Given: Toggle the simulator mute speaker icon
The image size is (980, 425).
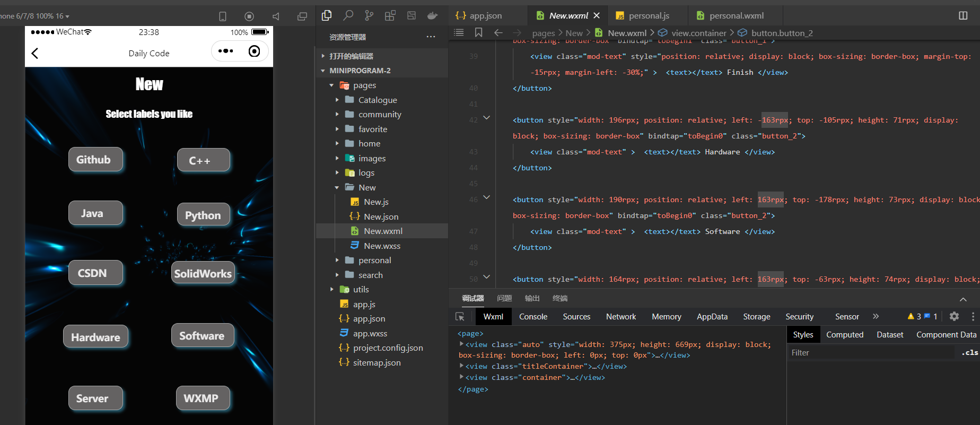Looking at the screenshot, I should [x=276, y=16].
